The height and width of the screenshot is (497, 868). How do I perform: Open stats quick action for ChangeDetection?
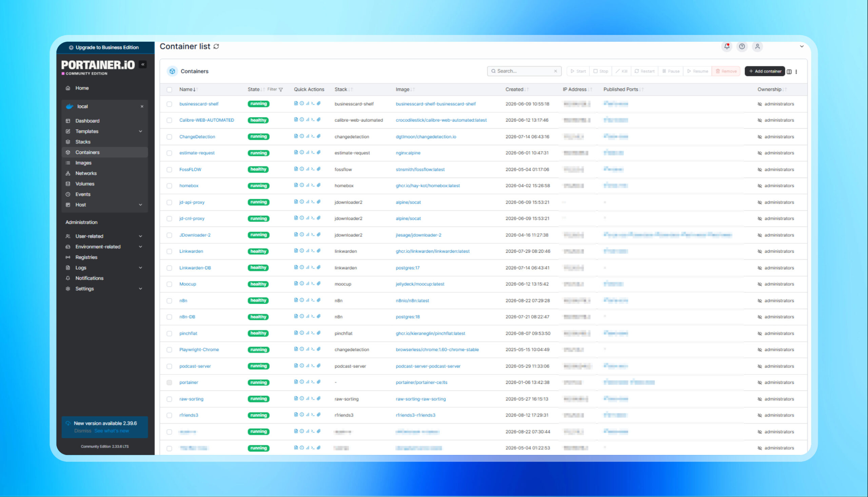pos(308,136)
